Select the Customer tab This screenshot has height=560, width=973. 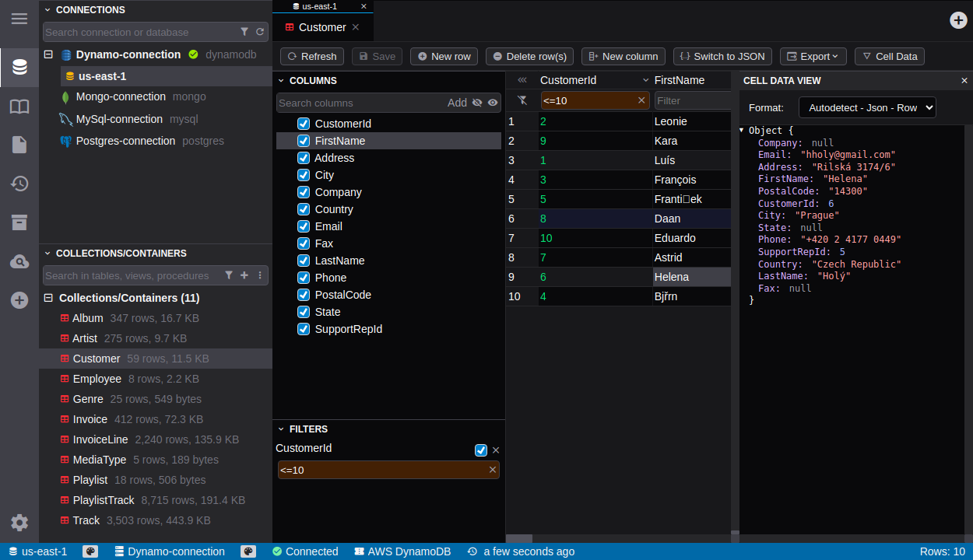pos(321,27)
